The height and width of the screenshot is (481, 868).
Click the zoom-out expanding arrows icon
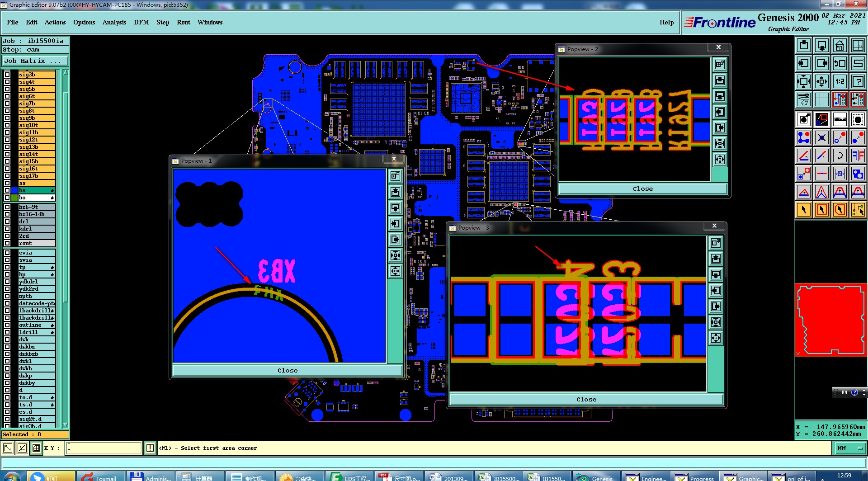803,81
